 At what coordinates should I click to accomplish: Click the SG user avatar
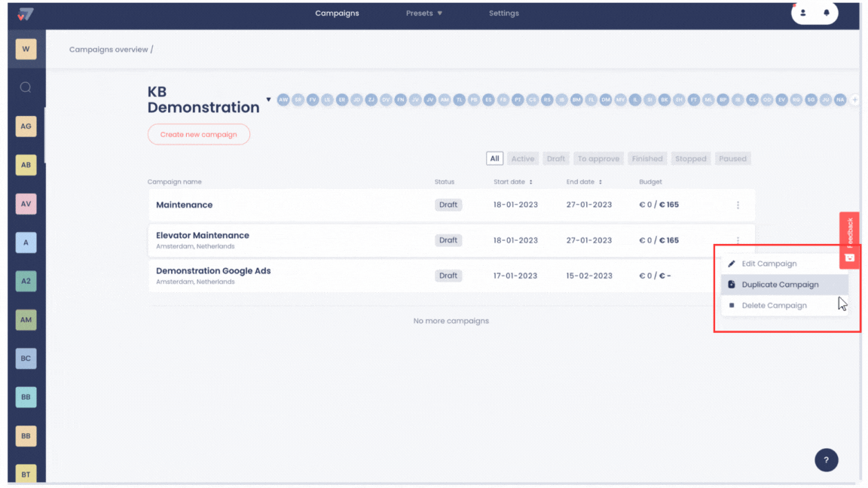pyautogui.click(x=811, y=99)
